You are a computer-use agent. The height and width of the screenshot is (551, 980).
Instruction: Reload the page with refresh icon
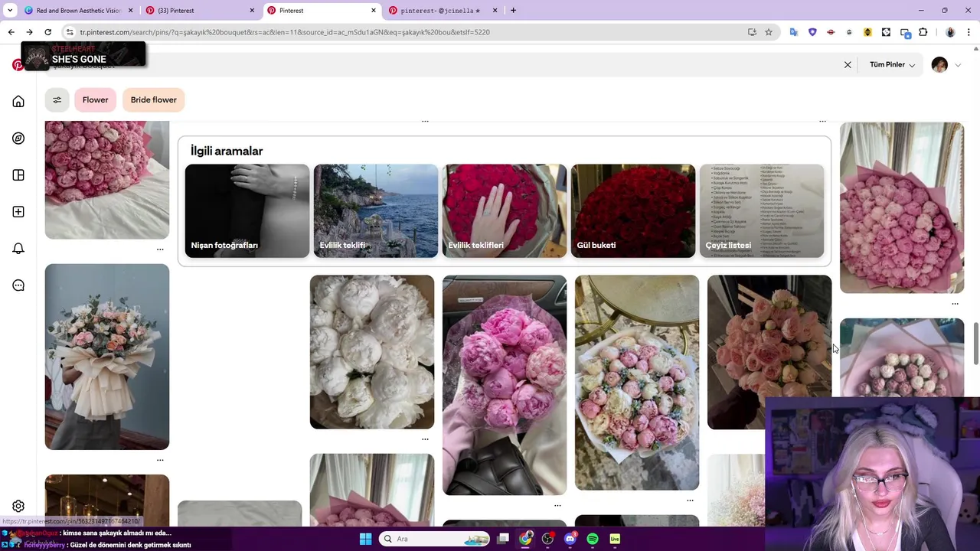(47, 32)
